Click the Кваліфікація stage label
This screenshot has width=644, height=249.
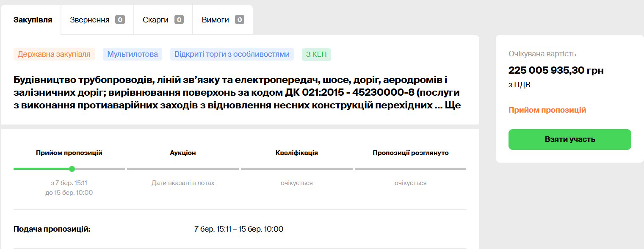tap(296, 153)
